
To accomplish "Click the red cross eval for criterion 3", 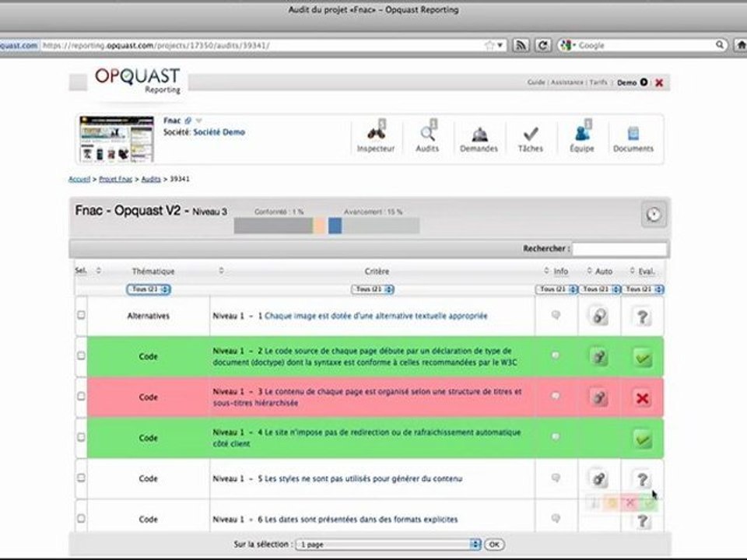I will [643, 398].
